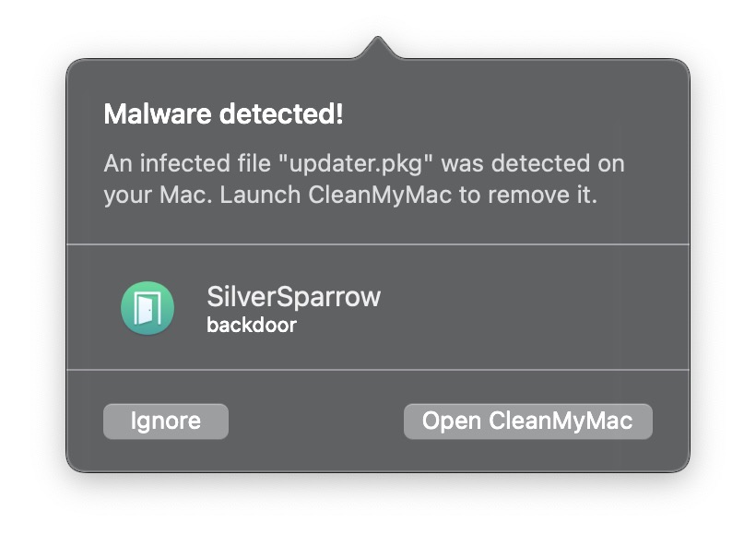Click the divider line above the buttons

pyautogui.click(x=378, y=370)
